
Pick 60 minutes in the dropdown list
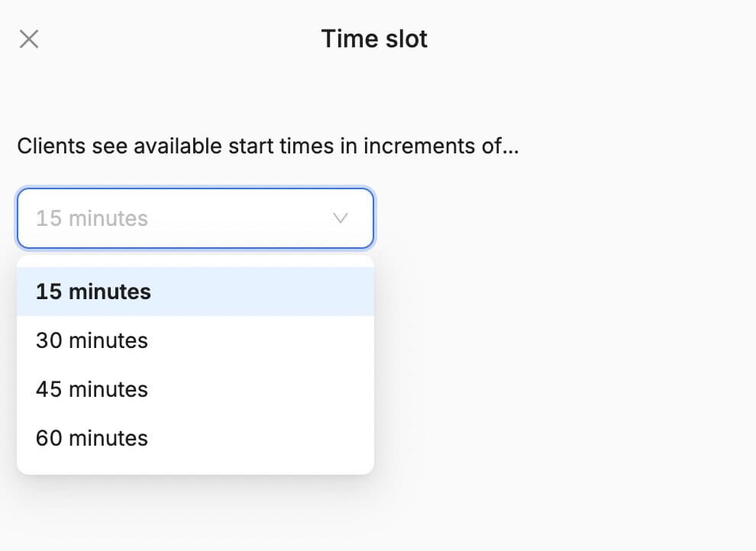pyautogui.click(x=92, y=438)
